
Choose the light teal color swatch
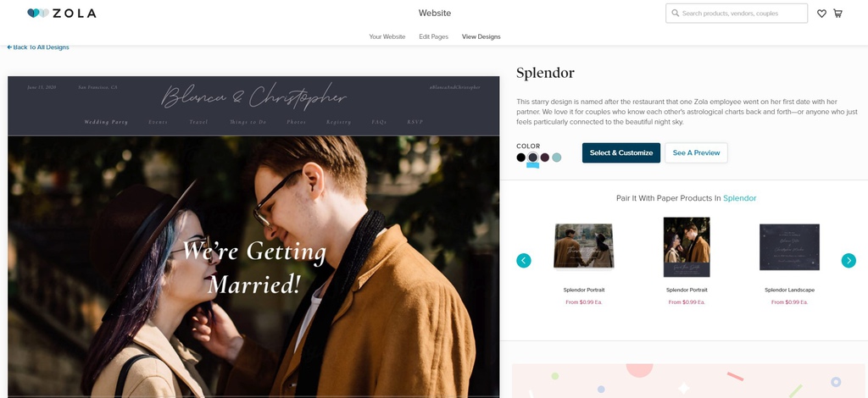tap(556, 158)
